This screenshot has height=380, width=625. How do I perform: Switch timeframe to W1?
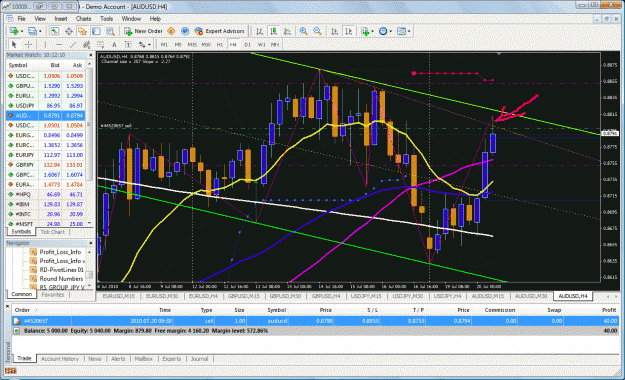pyautogui.click(x=261, y=45)
